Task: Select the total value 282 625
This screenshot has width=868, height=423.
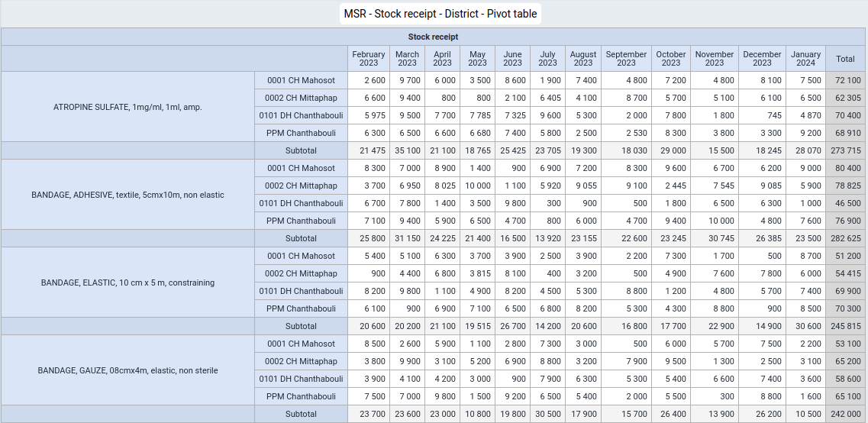Action: click(845, 239)
